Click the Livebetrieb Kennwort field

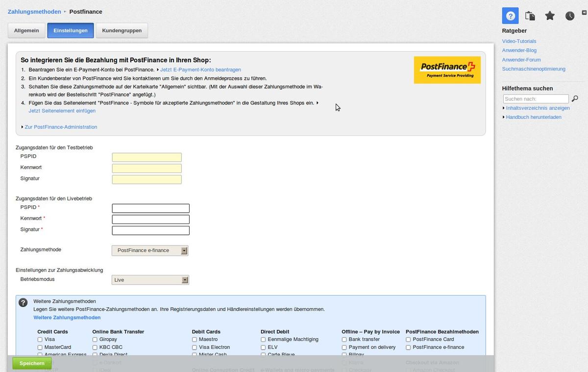(150, 219)
